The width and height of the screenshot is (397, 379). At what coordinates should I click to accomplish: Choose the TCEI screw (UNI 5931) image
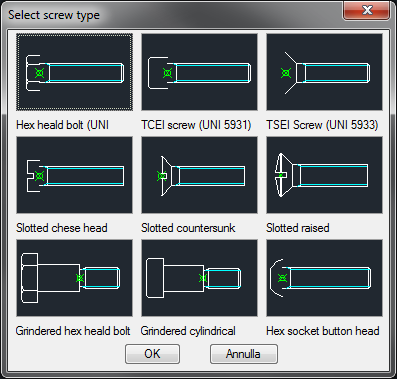[199, 72]
